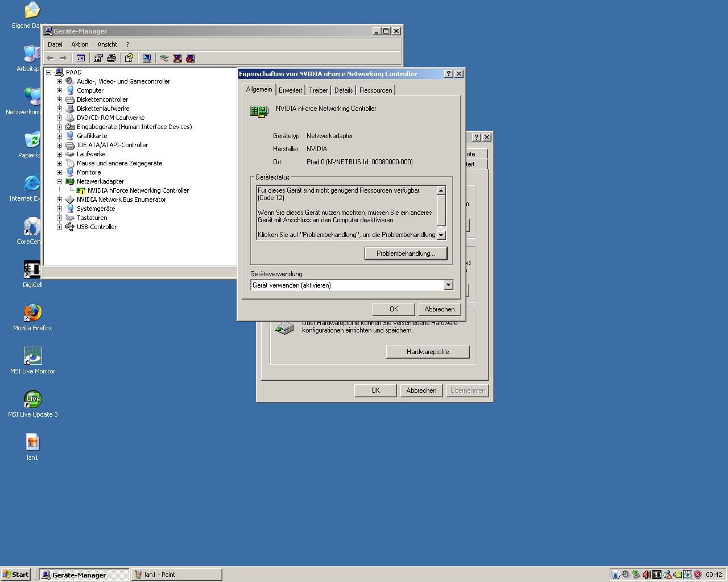The width and height of the screenshot is (728, 582).
Task: Select the Laufwerke tree item
Action: point(91,154)
